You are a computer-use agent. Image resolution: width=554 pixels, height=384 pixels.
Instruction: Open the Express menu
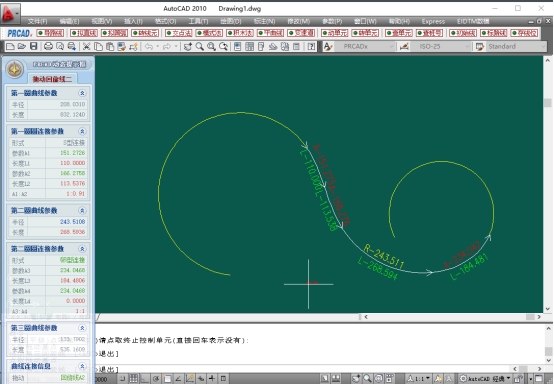pos(434,21)
